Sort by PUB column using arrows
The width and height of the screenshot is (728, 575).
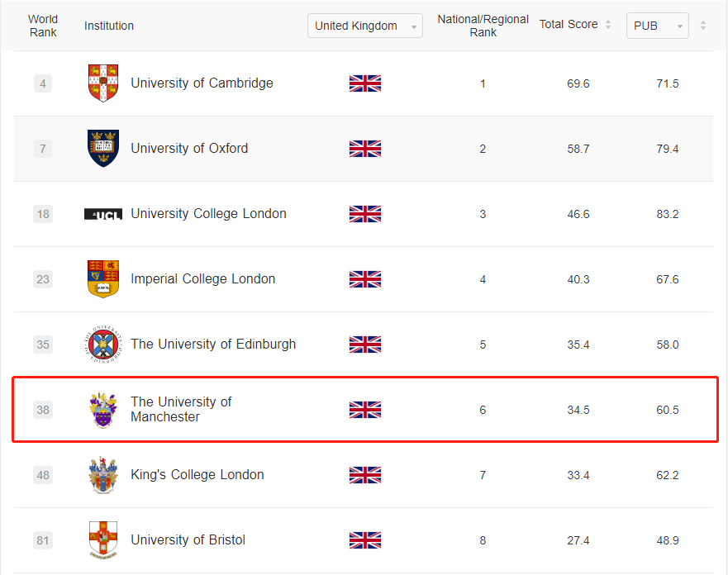(x=703, y=25)
